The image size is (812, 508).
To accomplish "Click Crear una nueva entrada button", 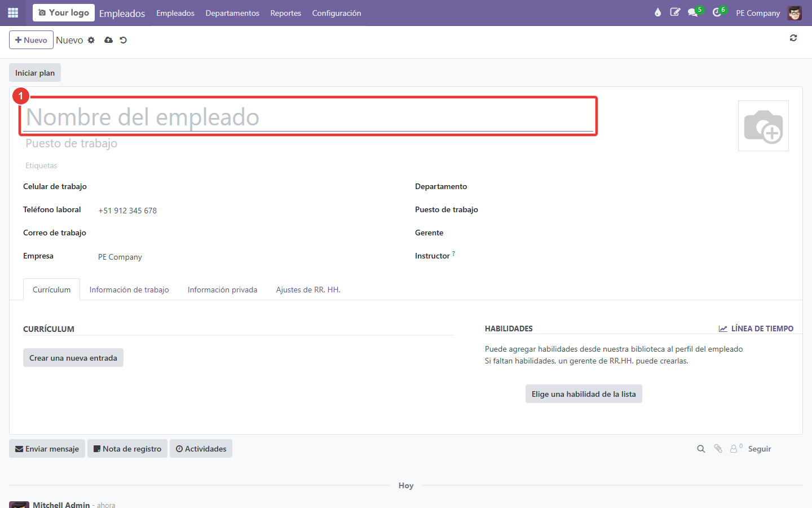I will coord(73,358).
